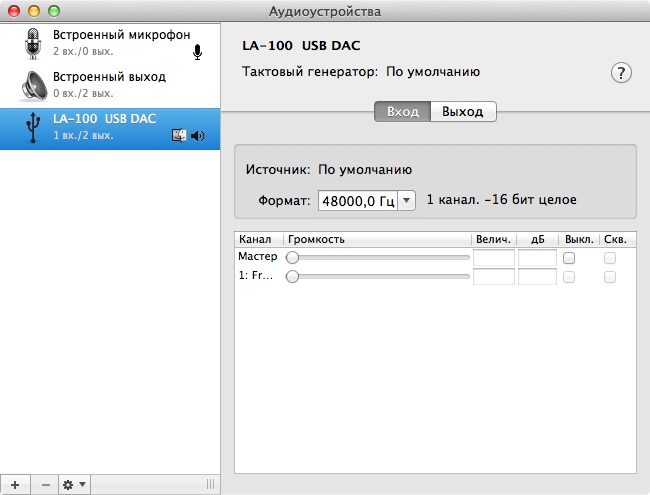Open the gear actions menu
The height and width of the screenshot is (495, 650).
click(x=74, y=484)
